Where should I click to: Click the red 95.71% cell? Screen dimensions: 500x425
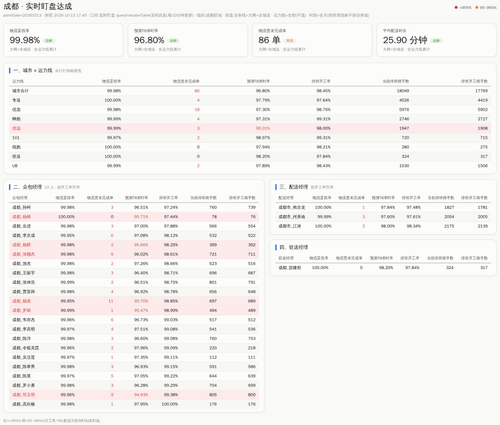click(x=141, y=217)
